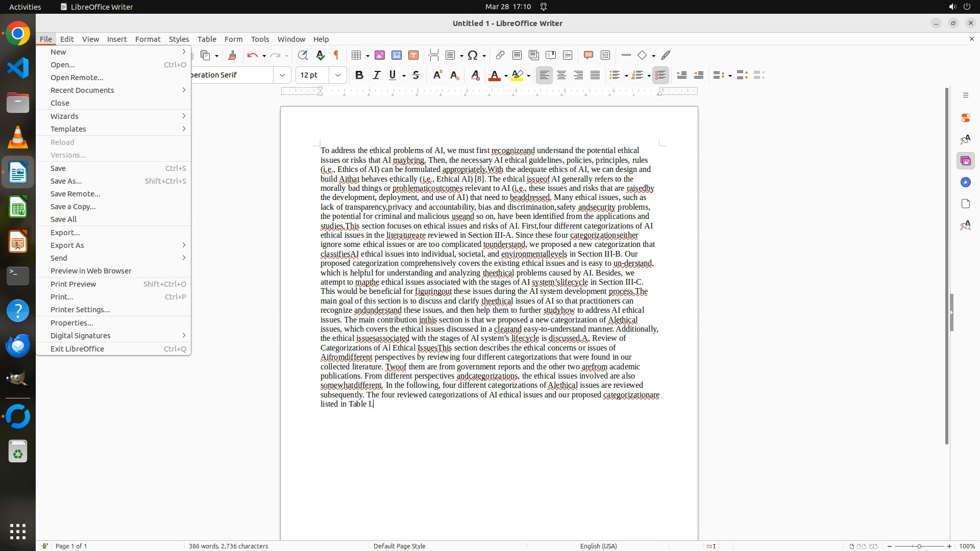
Task: Select Print Preview from File menu
Action: click(73, 284)
